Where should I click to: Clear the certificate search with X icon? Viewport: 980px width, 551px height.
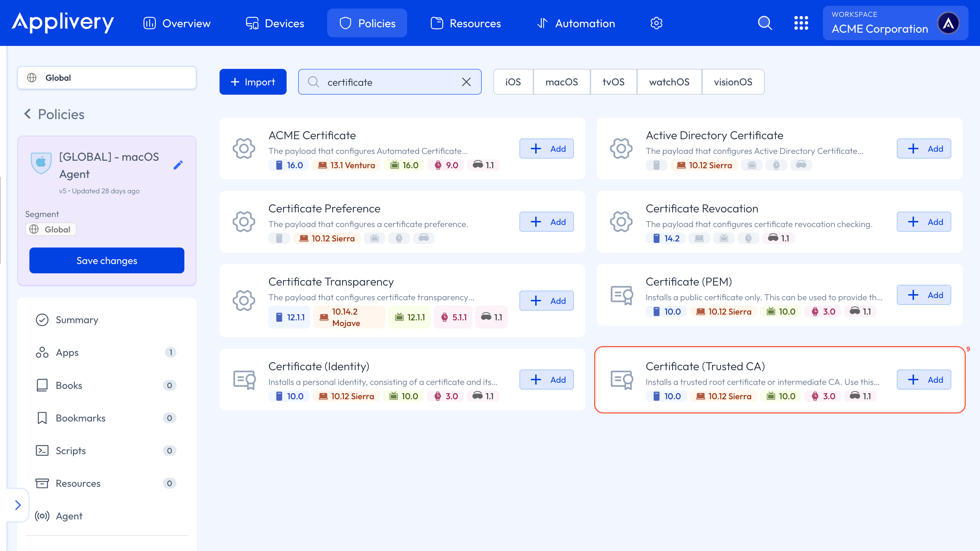(466, 82)
